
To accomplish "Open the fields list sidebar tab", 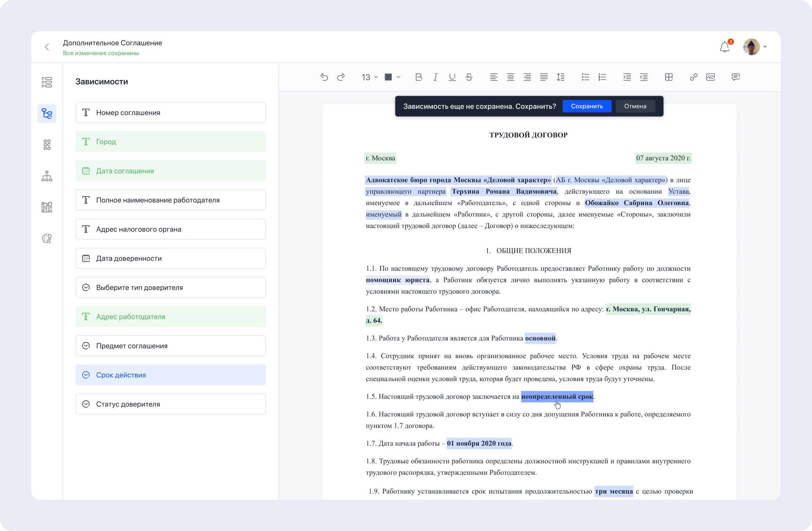I will pyautogui.click(x=47, y=82).
